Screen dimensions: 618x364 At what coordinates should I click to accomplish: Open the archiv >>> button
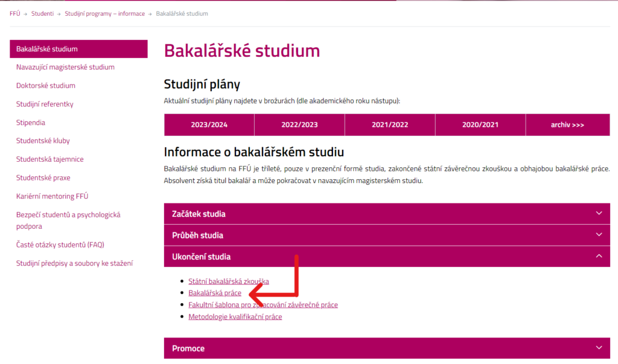coord(567,124)
